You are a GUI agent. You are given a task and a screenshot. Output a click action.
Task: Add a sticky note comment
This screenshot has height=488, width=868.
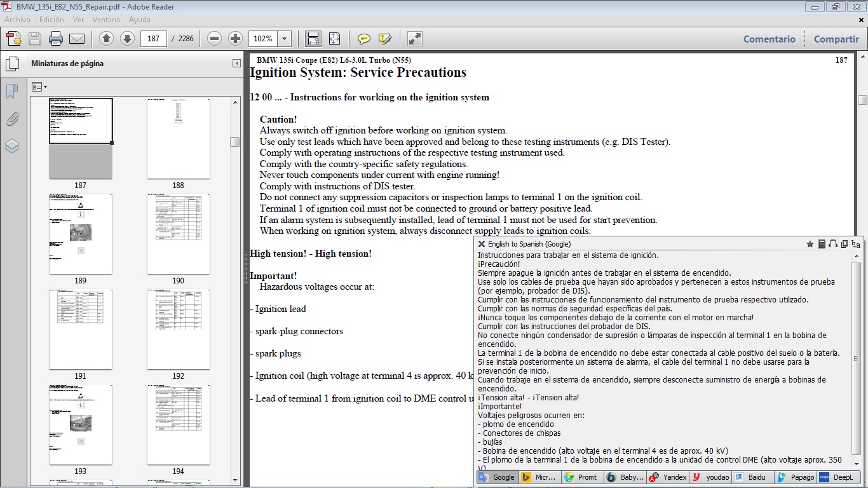click(x=364, y=39)
